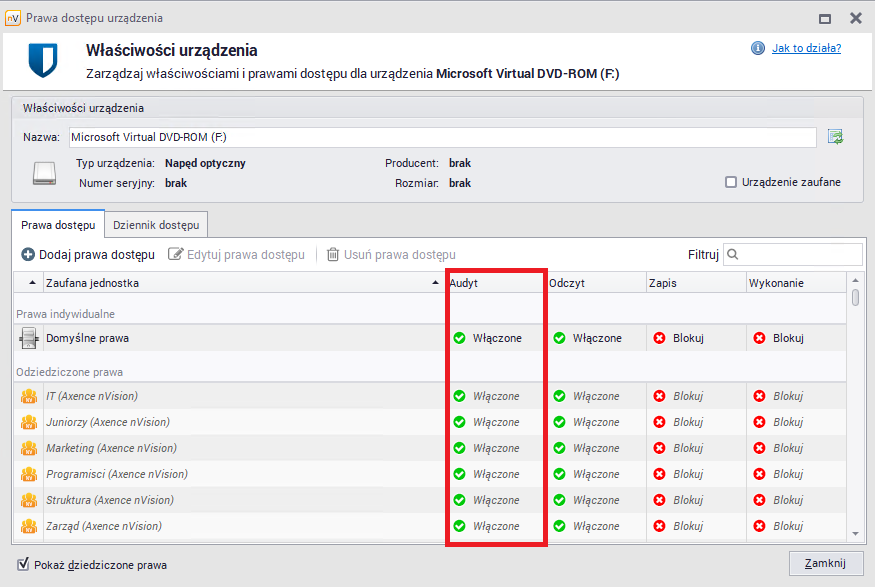Screen dimensions: 875x587
Task: Sort by the Zaufana jednostka column header
Action: click(x=240, y=283)
